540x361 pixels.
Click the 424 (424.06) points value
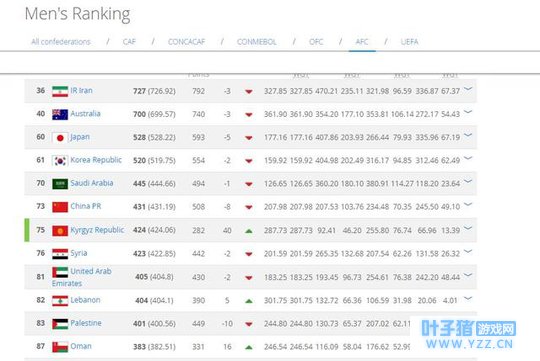click(x=154, y=230)
